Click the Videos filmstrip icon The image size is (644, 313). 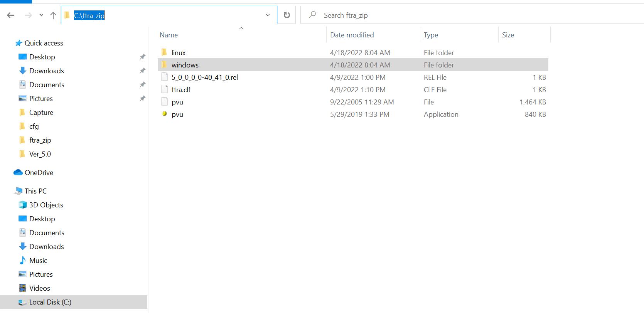[x=23, y=288]
